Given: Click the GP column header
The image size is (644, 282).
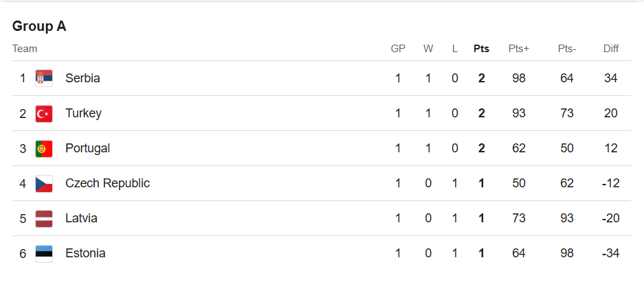Looking at the screenshot, I should point(398,49).
